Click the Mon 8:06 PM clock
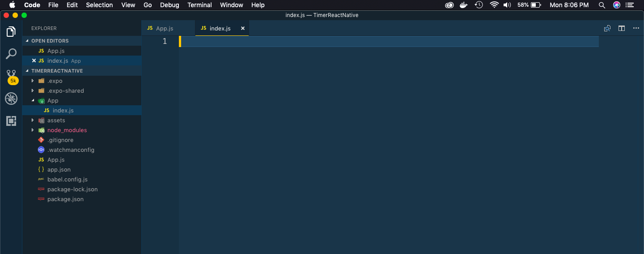This screenshot has height=254, width=644. point(569,5)
